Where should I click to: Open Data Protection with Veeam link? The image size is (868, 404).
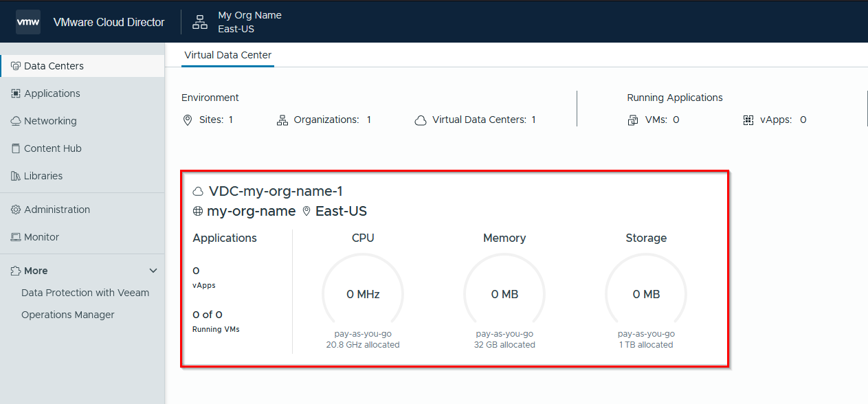[85, 293]
